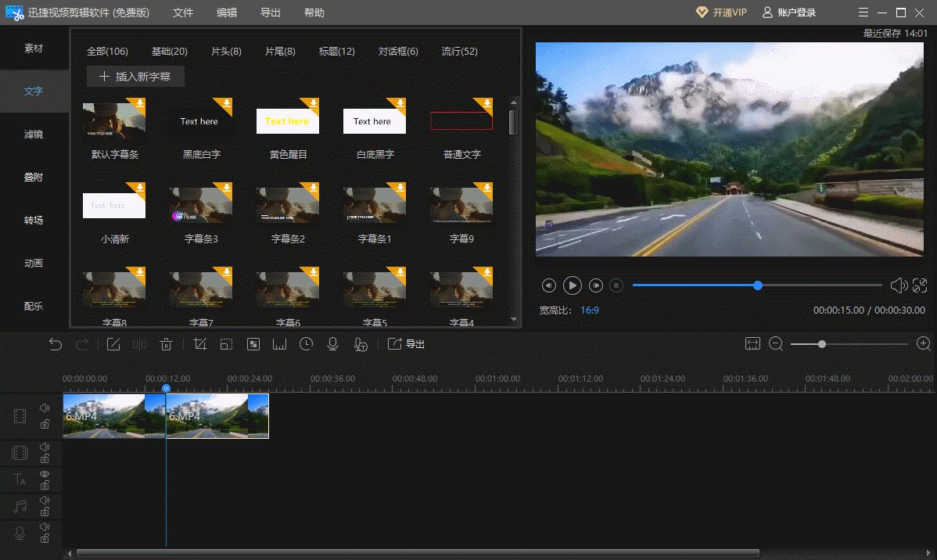Open the 导出 menu in menu bar
The width and height of the screenshot is (937, 560).
[x=270, y=13]
